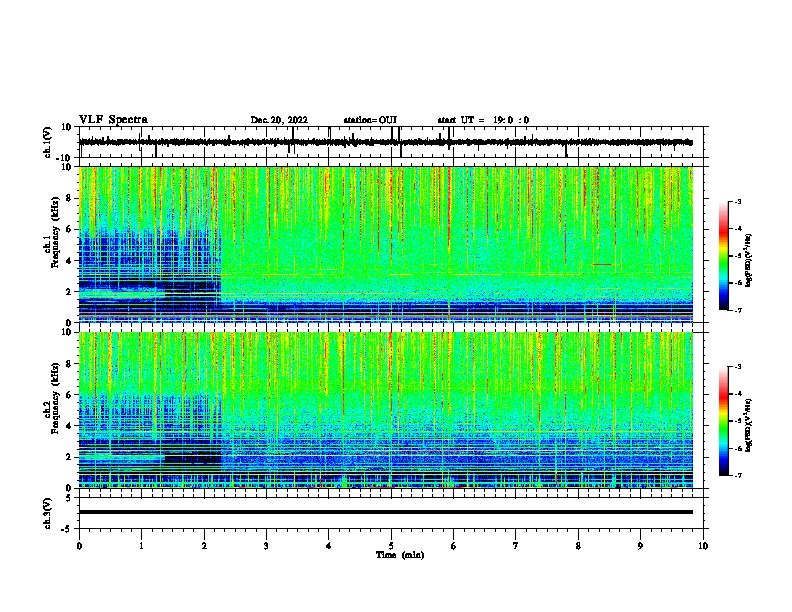The image size is (792, 612).
Task: Click the "-3" label on ch.2 color bar
Action: [738, 367]
